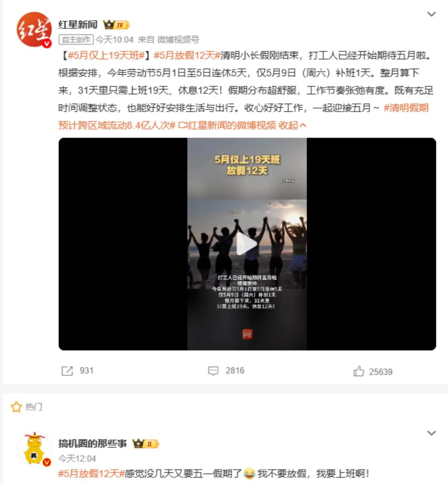This screenshot has height=484, width=448.
Task: Open hashtag #5月仅上19天班#
Action: (106, 55)
